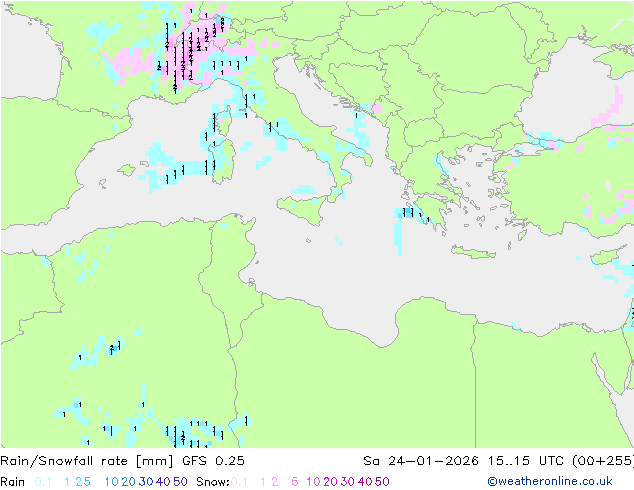The image size is (634, 490).
Task: Select the Rain 40 legend value
Action: [163, 482]
